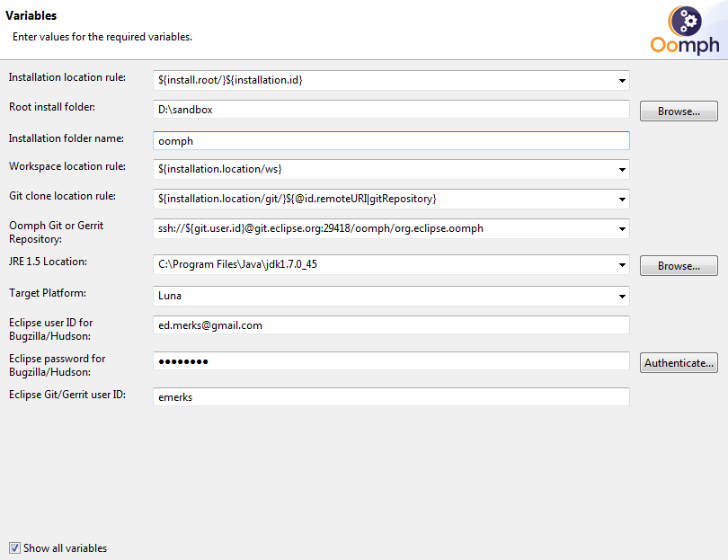The width and height of the screenshot is (728, 560).
Task: Open the Workspace location rule dropdown
Action: click(x=622, y=169)
